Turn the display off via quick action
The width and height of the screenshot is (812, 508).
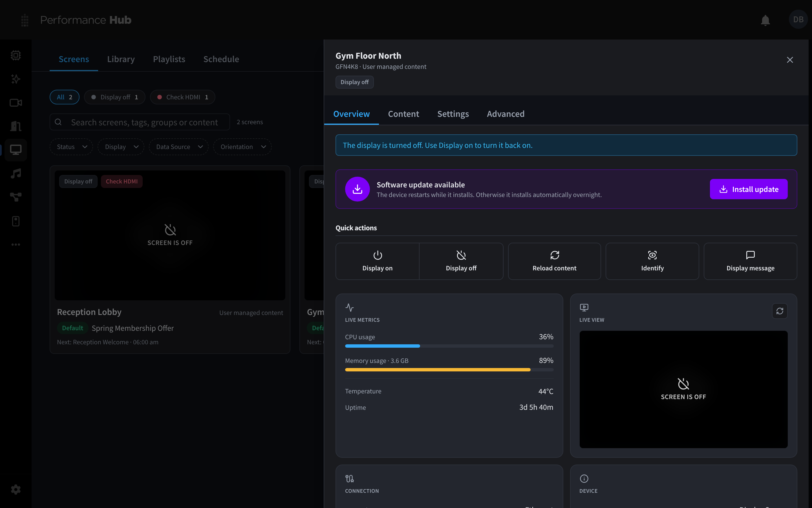pyautogui.click(x=461, y=261)
